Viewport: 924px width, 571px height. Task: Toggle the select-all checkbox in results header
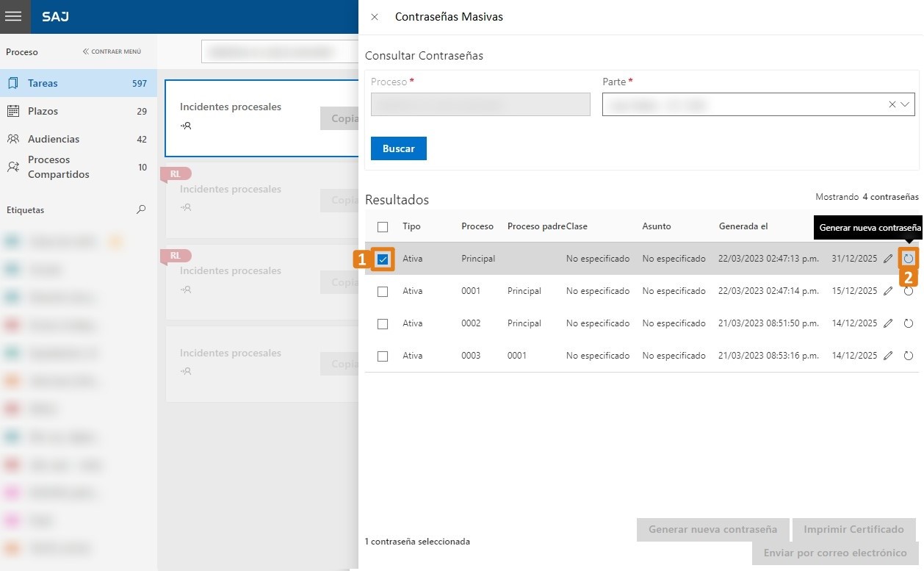pos(383,226)
